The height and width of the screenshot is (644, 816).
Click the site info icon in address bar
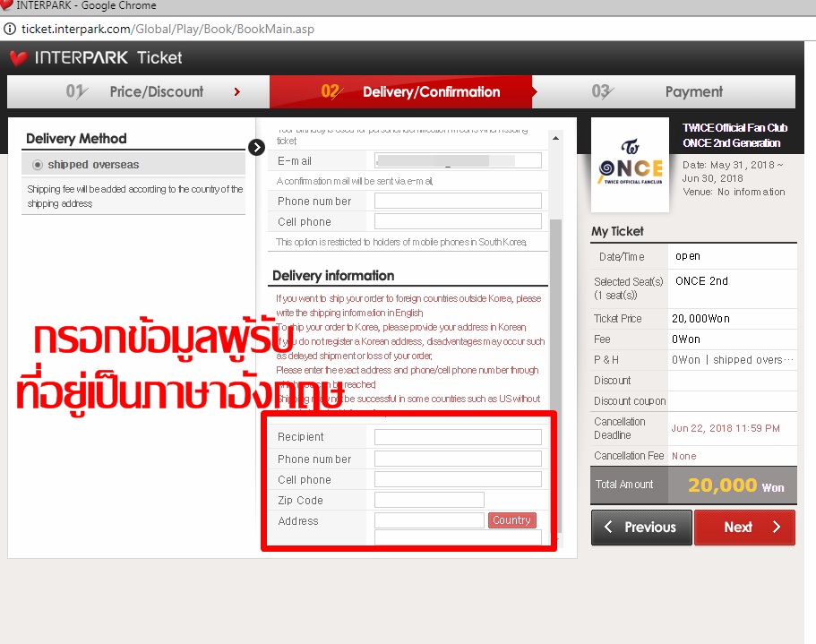(9, 29)
